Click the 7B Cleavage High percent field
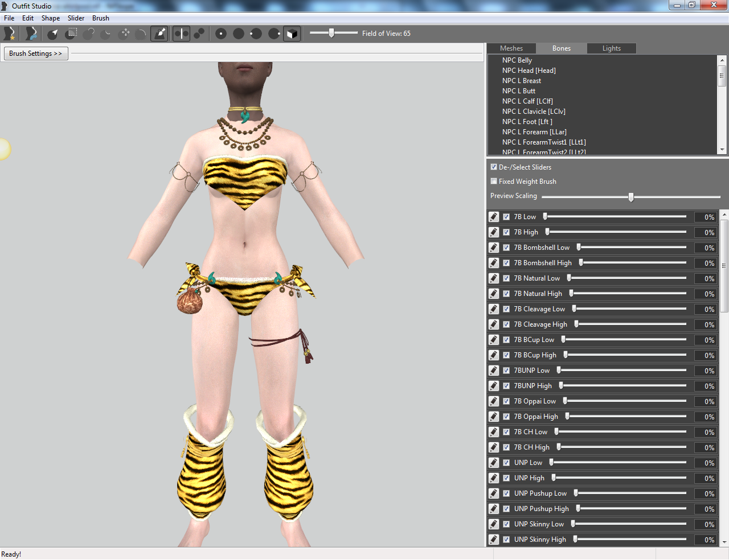729x560 pixels. 706,324
